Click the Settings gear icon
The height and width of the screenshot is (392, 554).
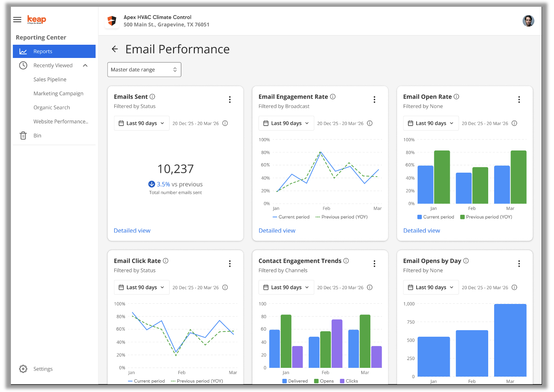(x=23, y=369)
